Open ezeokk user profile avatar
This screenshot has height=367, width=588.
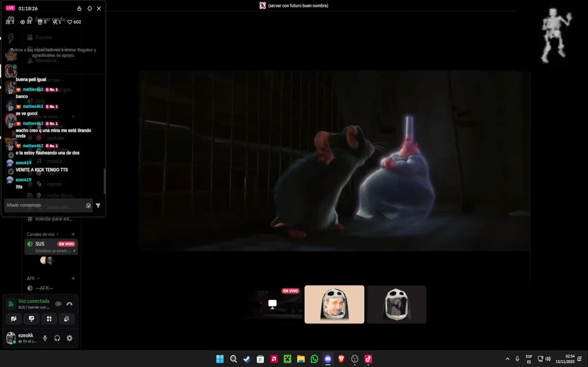11,338
